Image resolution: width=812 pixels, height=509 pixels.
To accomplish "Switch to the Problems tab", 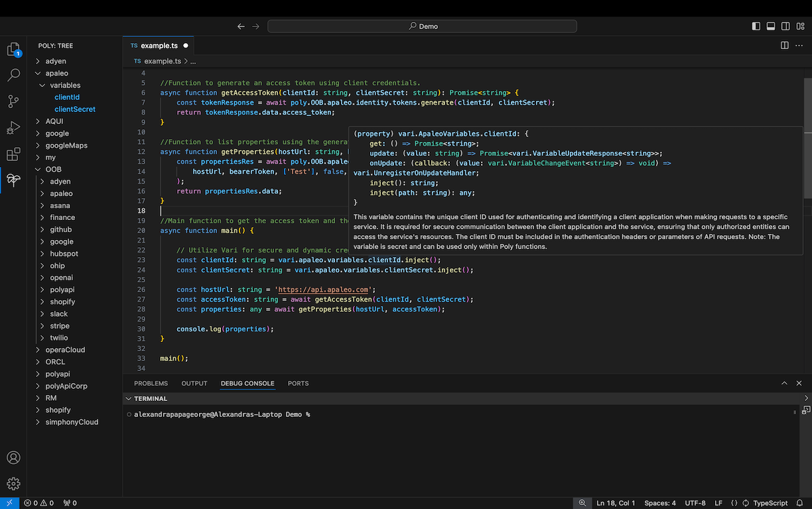I will (151, 383).
